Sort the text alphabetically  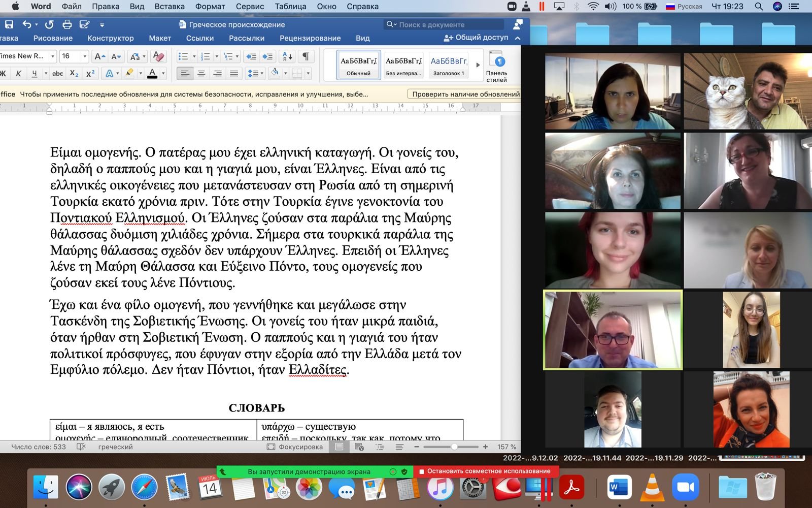click(287, 56)
